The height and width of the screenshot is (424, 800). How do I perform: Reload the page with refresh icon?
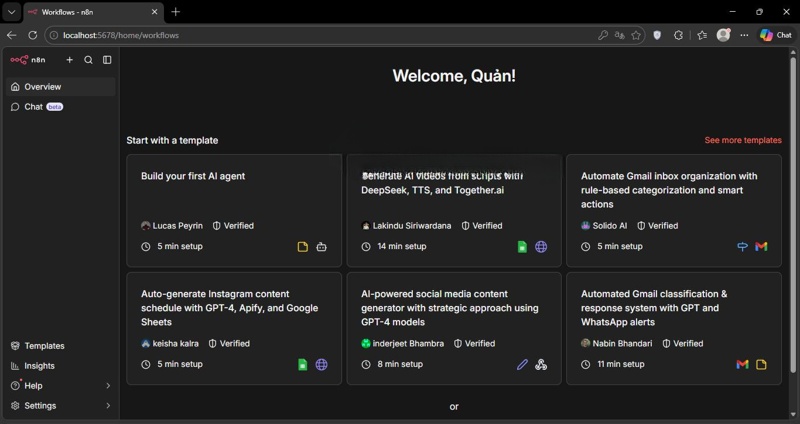click(x=33, y=35)
